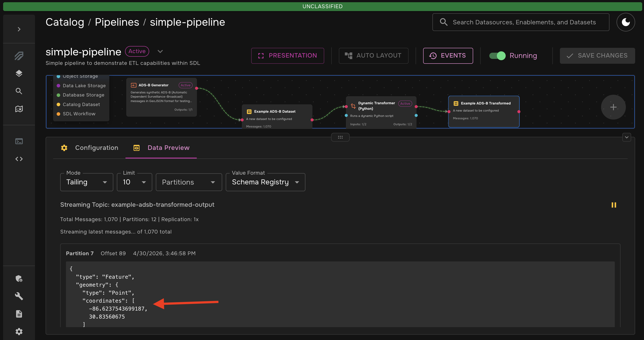
Task: Select the Example ADS-B Dataset node
Action: (x=277, y=116)
